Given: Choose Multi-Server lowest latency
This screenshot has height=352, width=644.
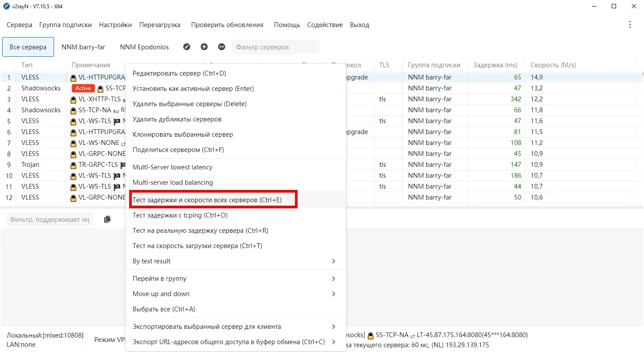Looking at the screenshot, I should [x=236, y=167].
